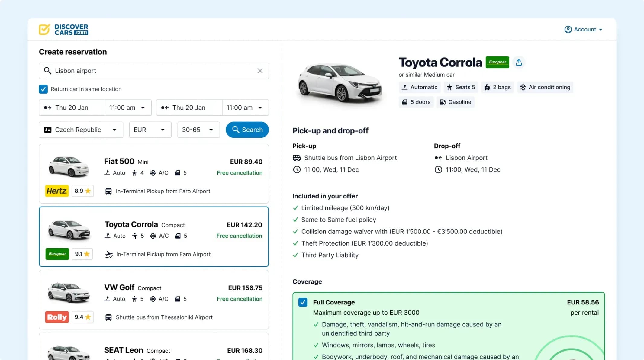Image resolution: width=644 pixels, height=360 pixels.
Task: Open the drop-off date Thu 20 Jan field
Action: pos(189,108)
